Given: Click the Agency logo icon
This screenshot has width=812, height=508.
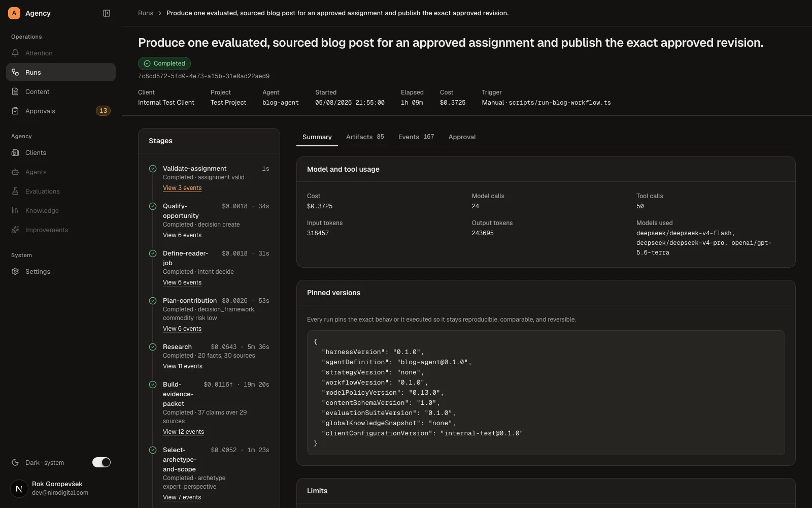Looking at the screenshot, I should pyautogui.click(x=14, y=13).
